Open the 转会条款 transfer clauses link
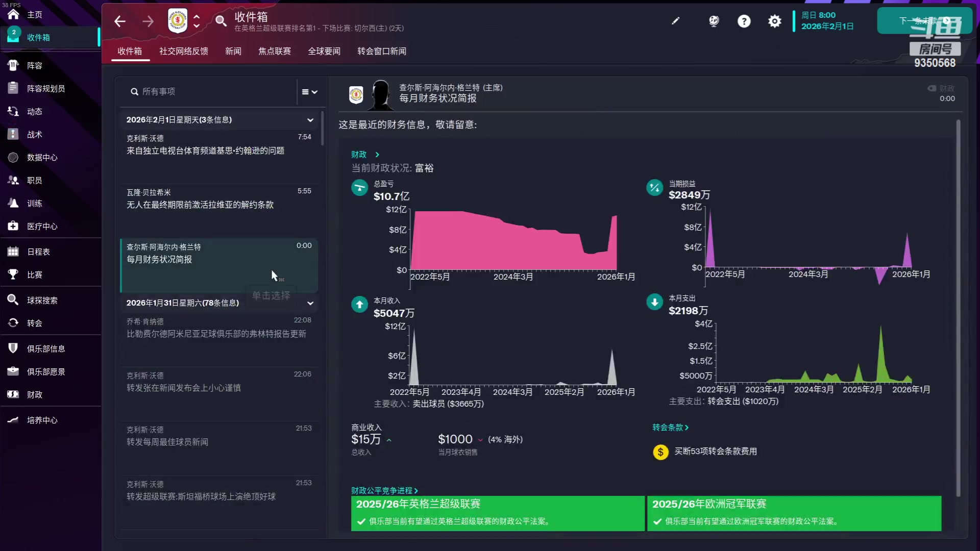The width and height of the screenshot is (980, 551). coord(670,428)
